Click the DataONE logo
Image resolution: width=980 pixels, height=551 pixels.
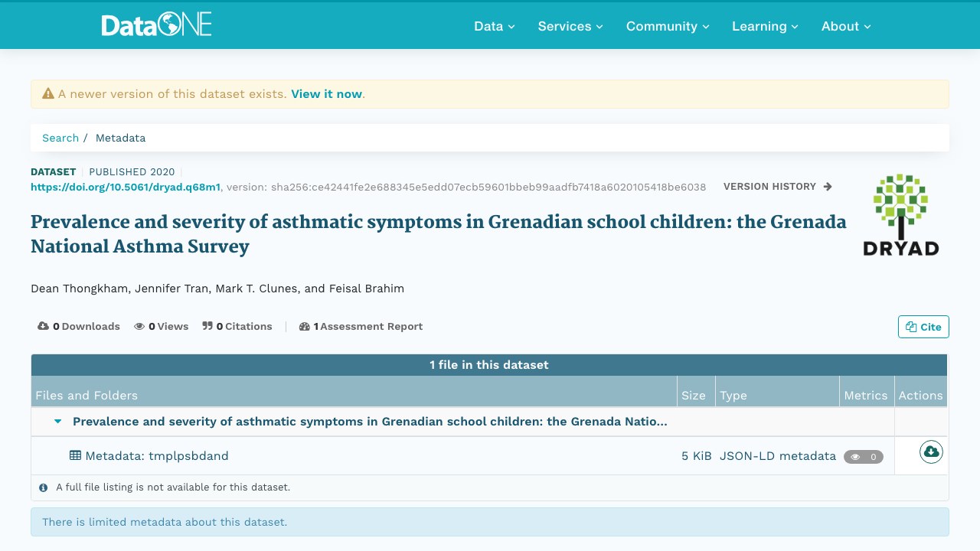156,24
